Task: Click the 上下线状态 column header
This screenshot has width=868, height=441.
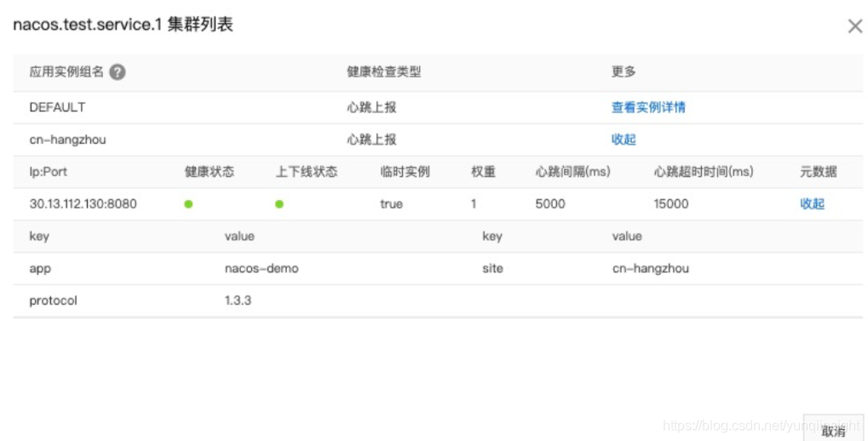Action: (306, 171)
